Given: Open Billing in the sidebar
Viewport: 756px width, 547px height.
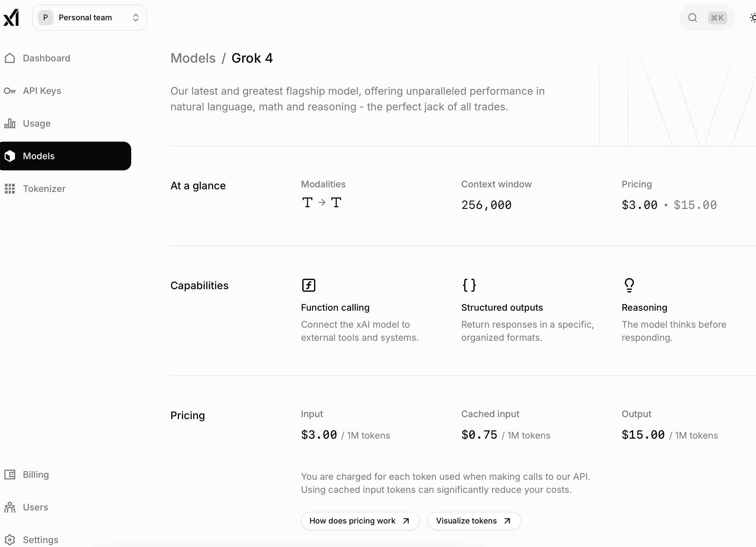Looking at the screenshot, I should [36, 475].
